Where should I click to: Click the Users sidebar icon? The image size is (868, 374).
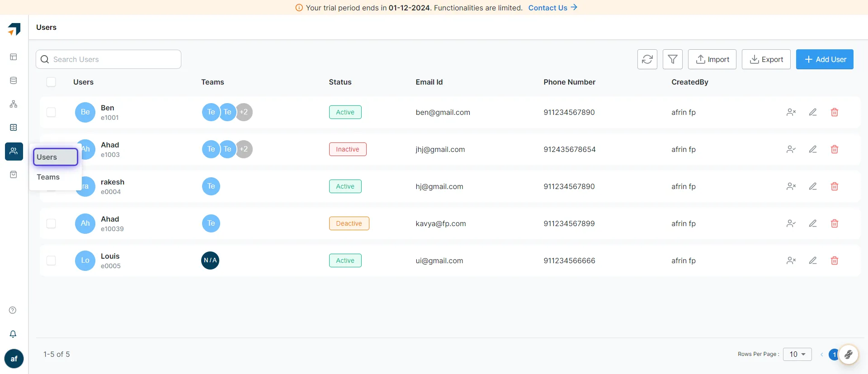click(14, 151)
